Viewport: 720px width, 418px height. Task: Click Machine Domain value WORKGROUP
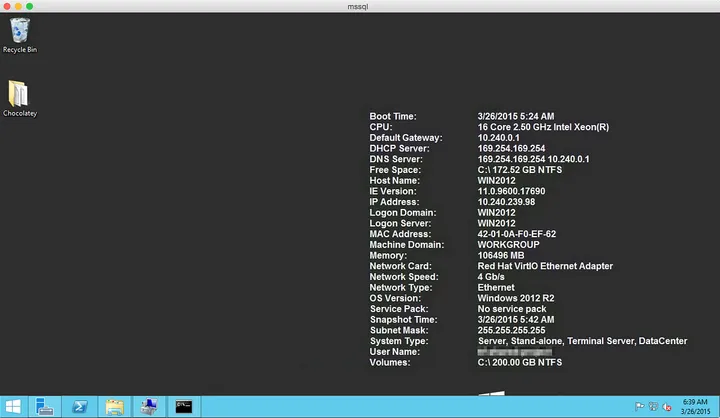pos(508,245)
